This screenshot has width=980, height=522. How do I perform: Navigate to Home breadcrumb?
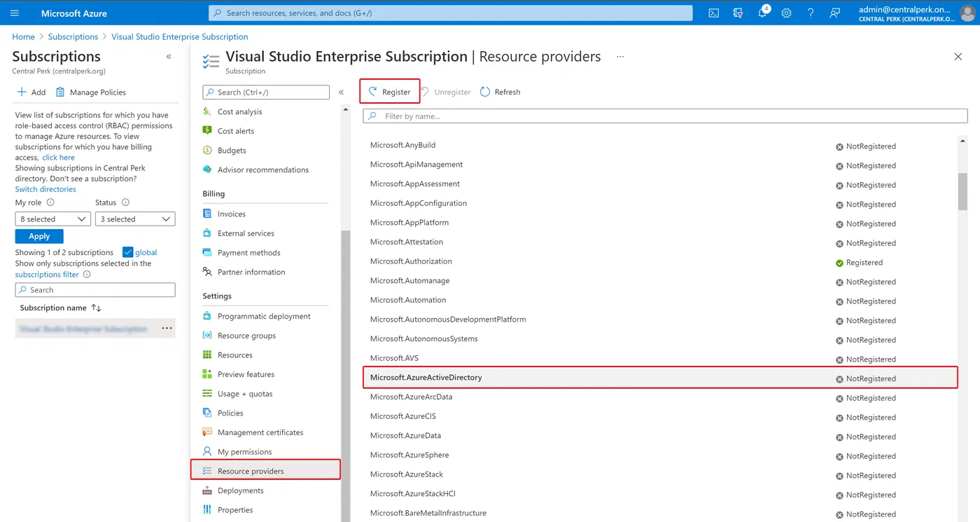(23, 36)
